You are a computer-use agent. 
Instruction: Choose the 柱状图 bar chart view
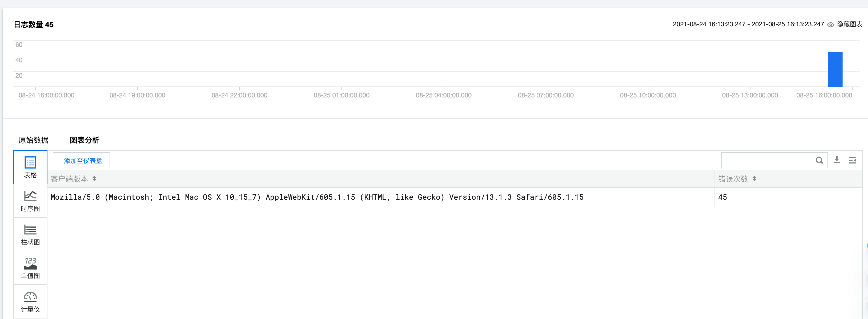tap(30, 235)
